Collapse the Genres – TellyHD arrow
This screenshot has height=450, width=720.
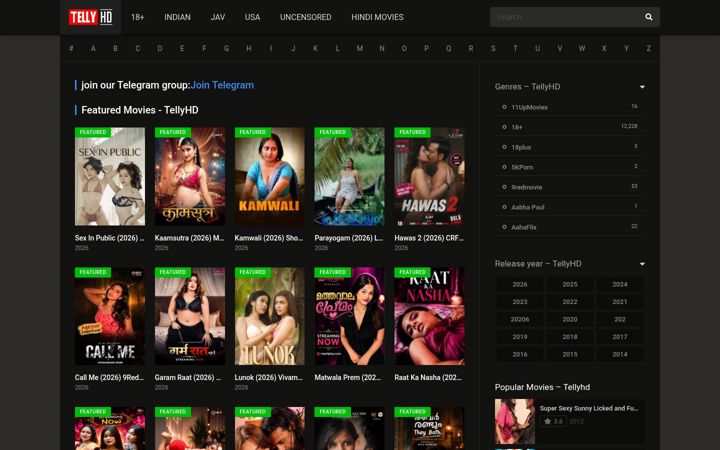click(642, 87)
